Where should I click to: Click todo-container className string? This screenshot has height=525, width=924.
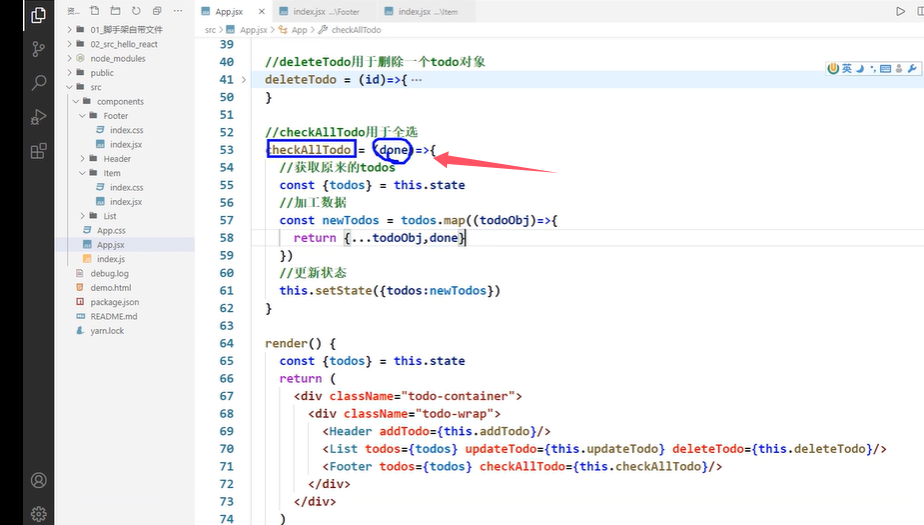457,396
